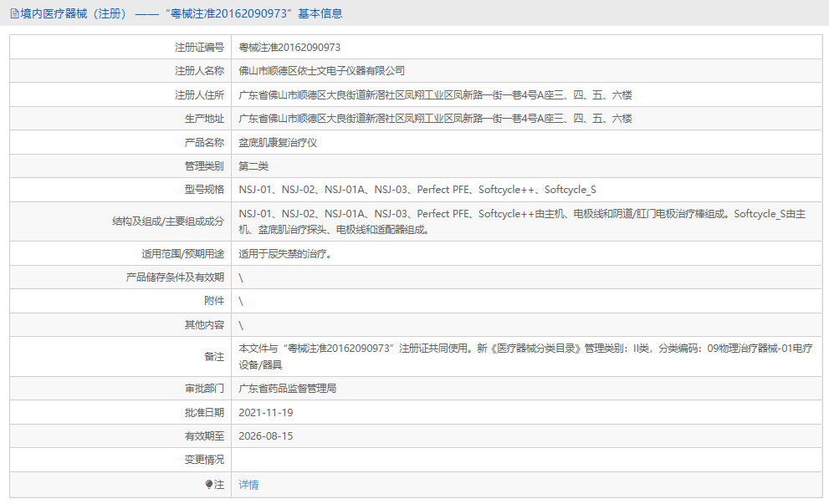
Task: Click the 产品储存条件及有效期 label
Action: pyautogui.click(x=175, y=277)
